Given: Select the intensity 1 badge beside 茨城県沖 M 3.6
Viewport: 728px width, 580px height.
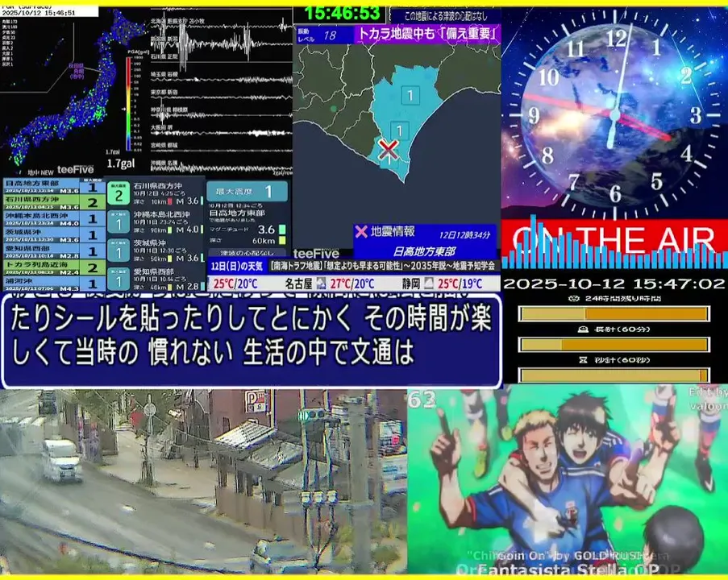Looking at the screenshot, I should coord(119,251).
